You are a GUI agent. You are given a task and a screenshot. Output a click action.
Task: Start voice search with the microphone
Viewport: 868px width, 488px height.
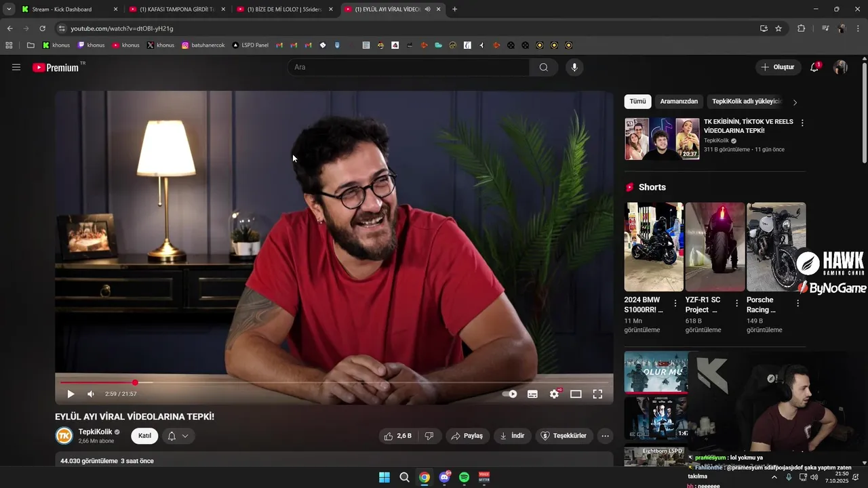[574, 67]
